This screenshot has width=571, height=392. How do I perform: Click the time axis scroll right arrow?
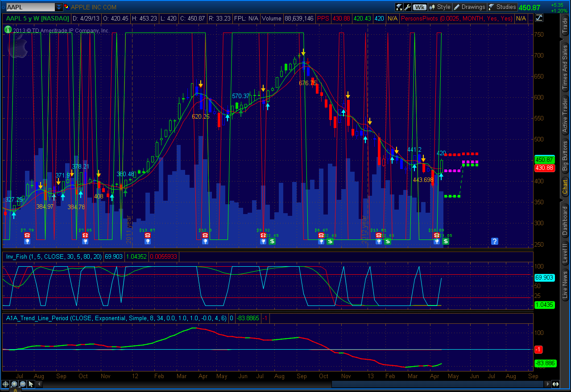click(x=549, y=384)
